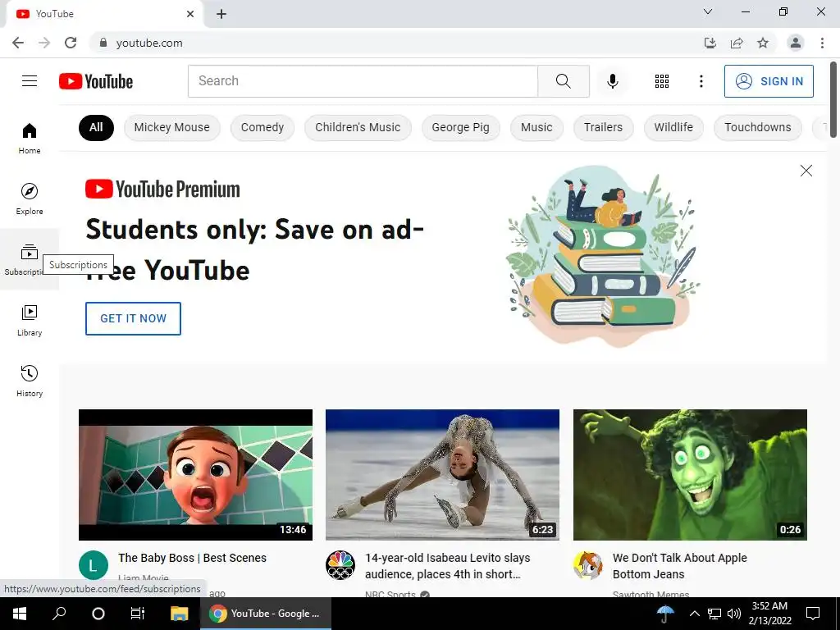Open Explore in sidebar
The image size is (840, 630).
pyautogui.click(x=30, y=199)
